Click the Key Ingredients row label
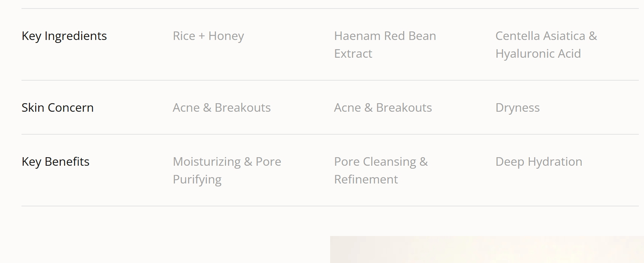 tap(64, 36)
